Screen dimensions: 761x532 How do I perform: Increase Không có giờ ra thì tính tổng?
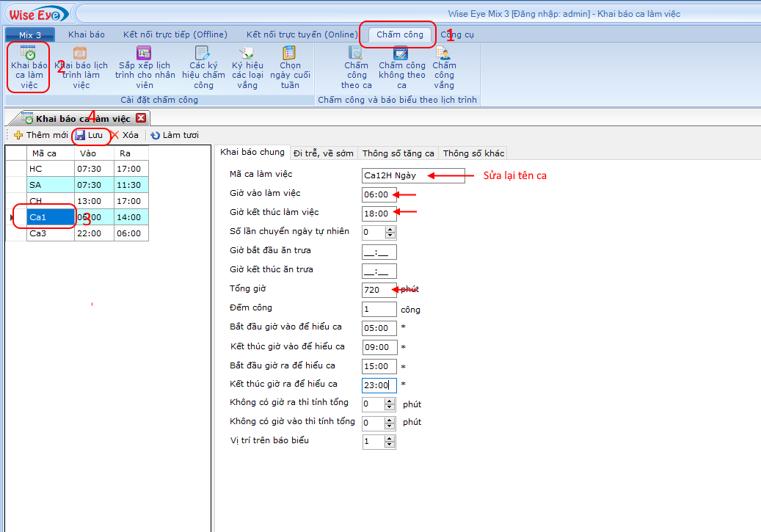(390, 401)
